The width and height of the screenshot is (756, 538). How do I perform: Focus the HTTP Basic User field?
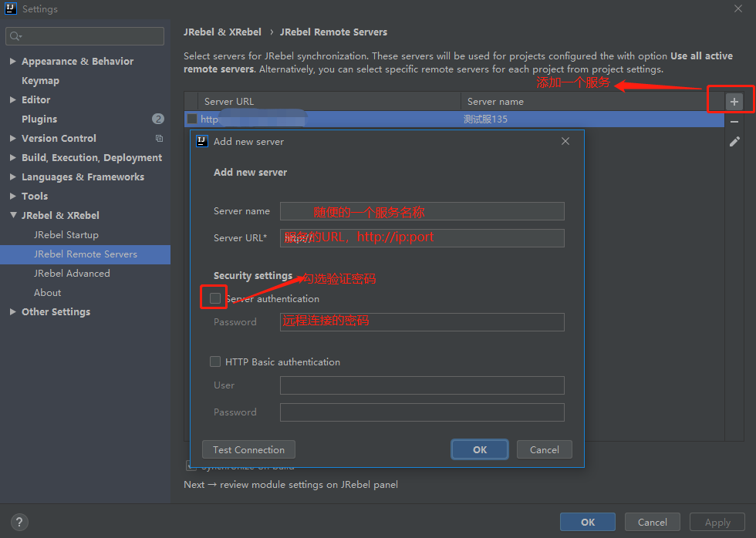pyautogui.click(x=422, y=385)
